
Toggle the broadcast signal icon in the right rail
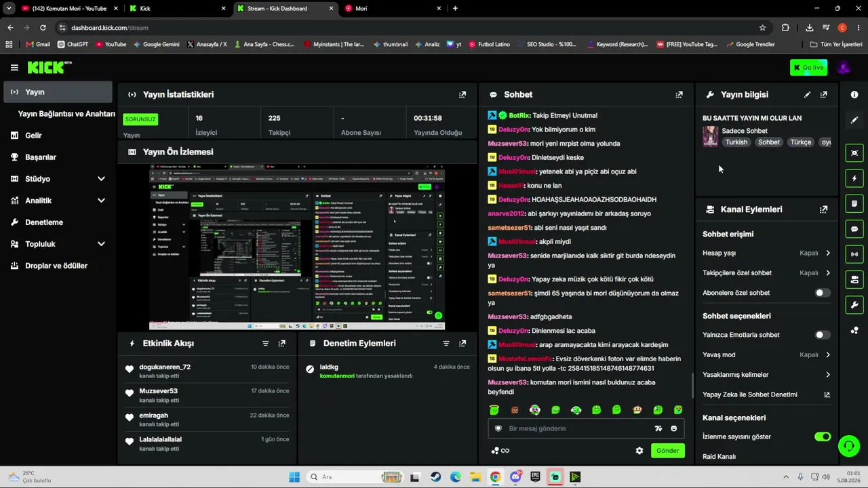point(854,254)
